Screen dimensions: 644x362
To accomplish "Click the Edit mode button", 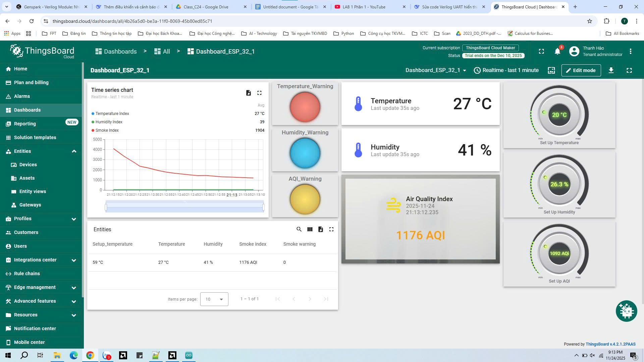I will coord(581,70).
